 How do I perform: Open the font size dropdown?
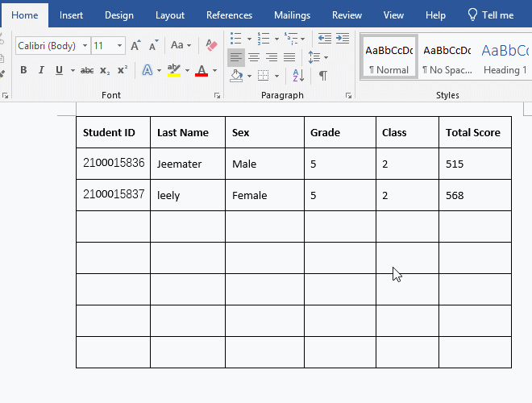tap(120, 46)
